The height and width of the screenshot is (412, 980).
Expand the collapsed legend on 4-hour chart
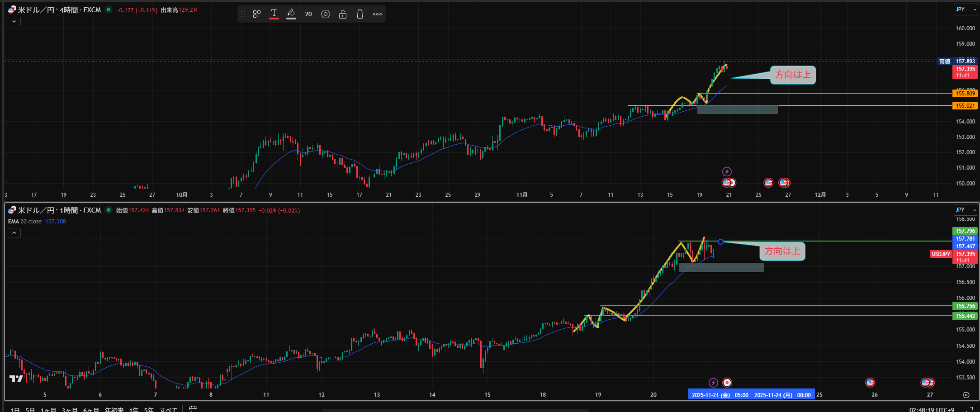[x=14, y=21]
